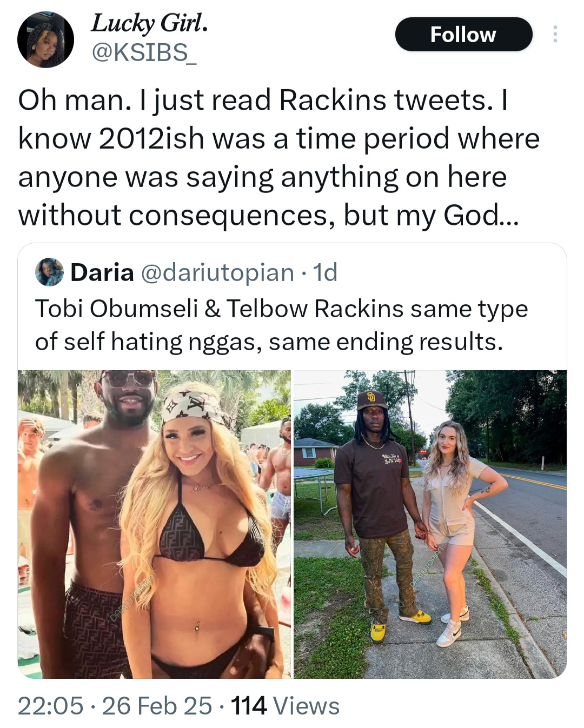Open the 22:05 · 26 Feb 25 timestamp
Viewport: 584px width, 728px height.
[115, 706]
